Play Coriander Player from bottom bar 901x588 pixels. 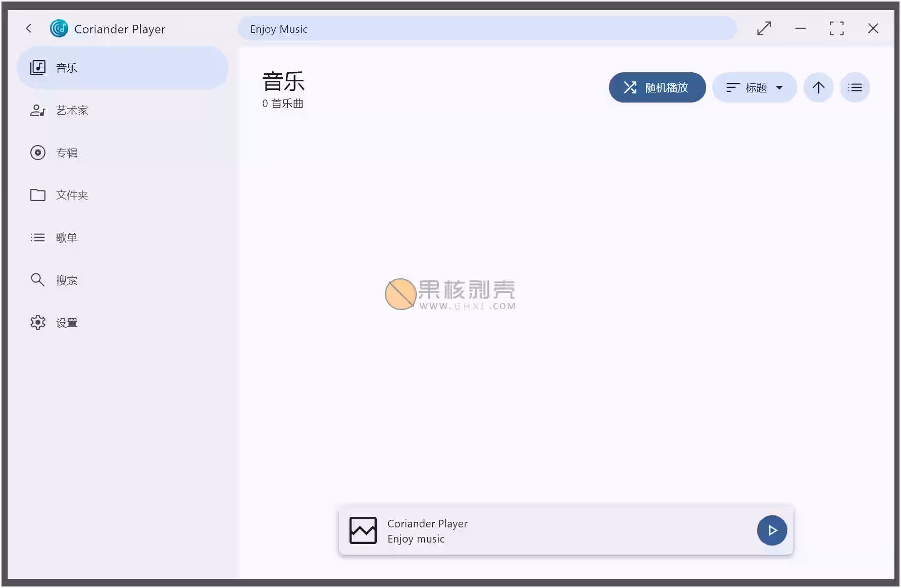[772, 530]
